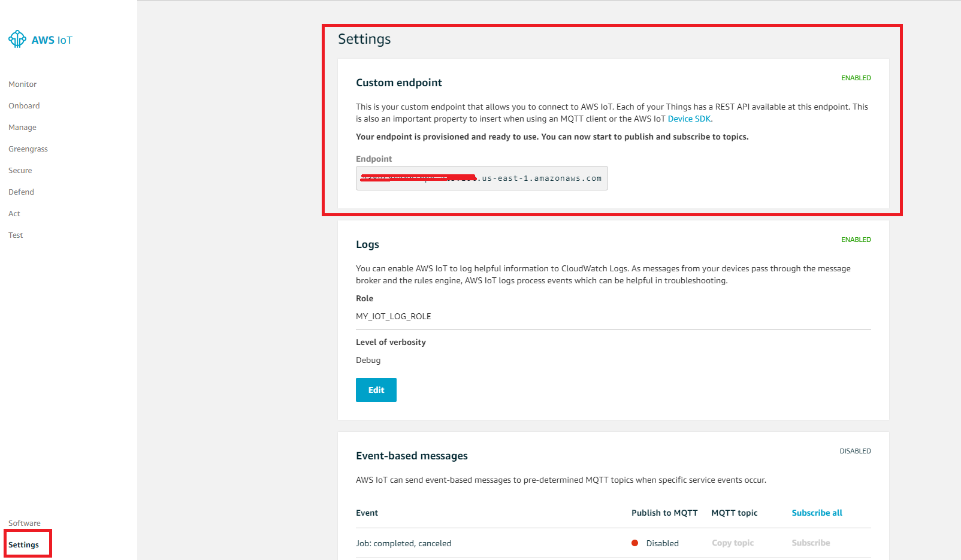Click DISABLED status of Event-based messages
The width and height of the screenshot is (961, 560).
[855, 451]
